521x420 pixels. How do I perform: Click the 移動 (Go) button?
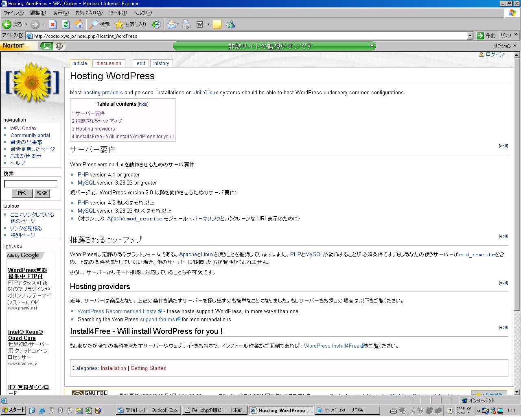pyautogui.click(x=486, y=36)
